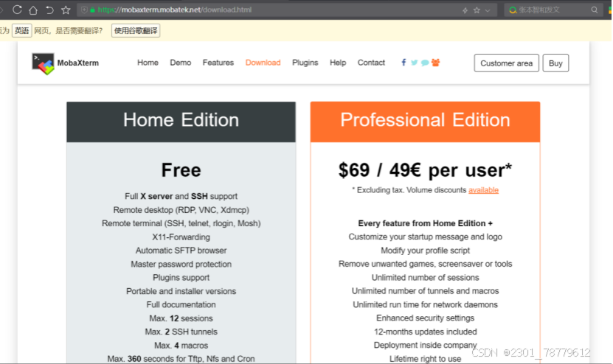Click the magnifier search icon
Image resolution: width=613 pixels, height=364 pixels.
(x=595, y=10)
